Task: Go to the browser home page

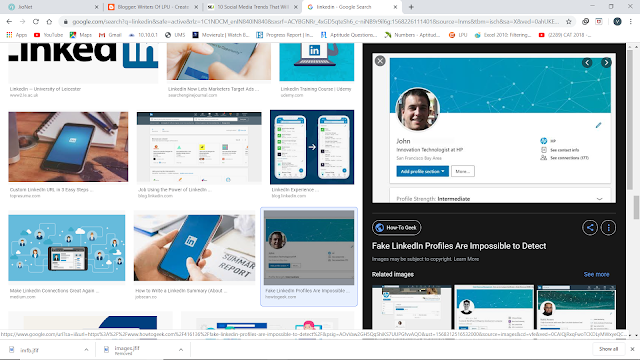Action: (x=49, y=22)
